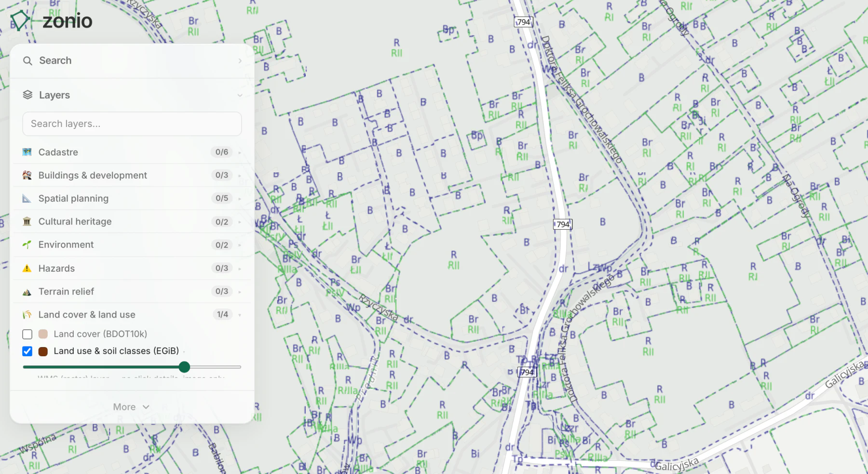The image size is (868, 474).
Task: Expand the Search panel chevron
Action: click(240, 61)
